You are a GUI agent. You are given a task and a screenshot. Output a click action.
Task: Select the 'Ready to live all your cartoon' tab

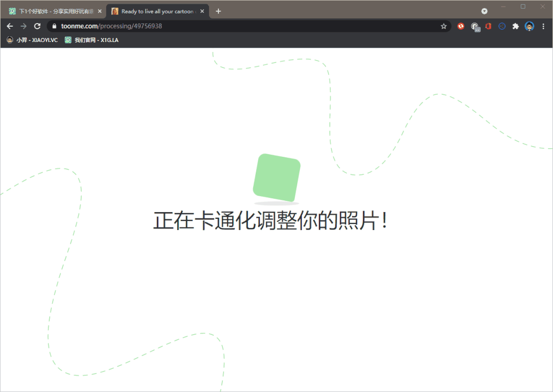coord(157,11)
